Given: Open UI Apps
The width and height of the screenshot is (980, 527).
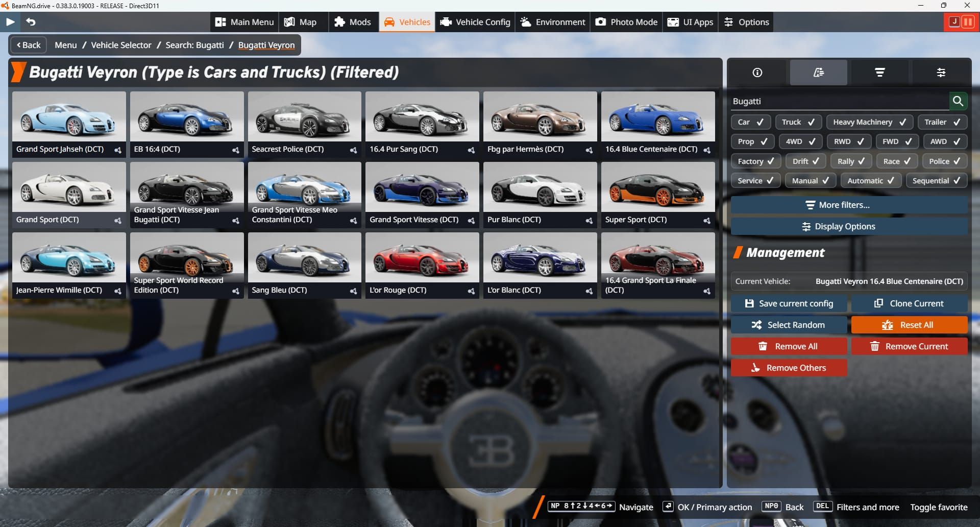Looking at the screenshot, I should click(690, 22).
